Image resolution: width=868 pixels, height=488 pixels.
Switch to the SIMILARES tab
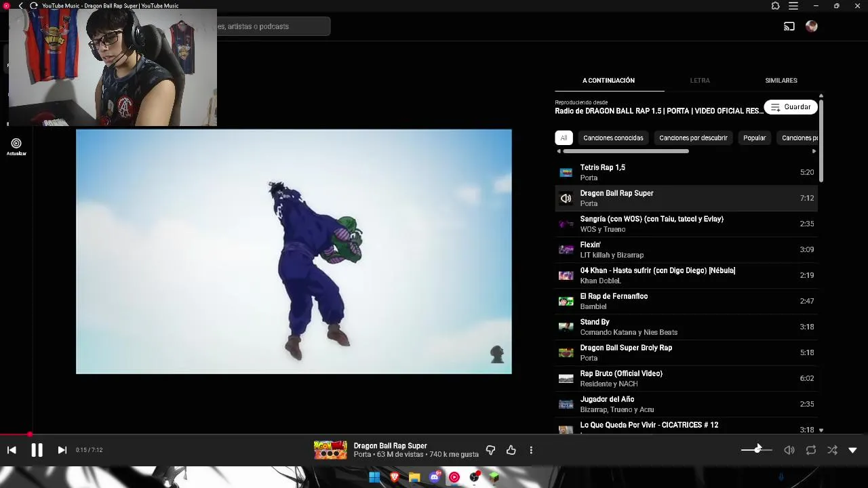(x=781, y=81)
